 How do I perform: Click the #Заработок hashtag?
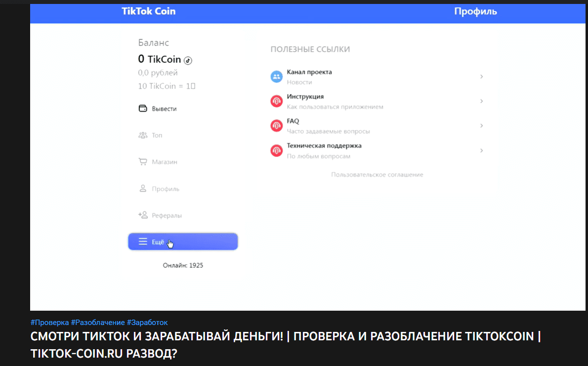click(x=147, y=323)
